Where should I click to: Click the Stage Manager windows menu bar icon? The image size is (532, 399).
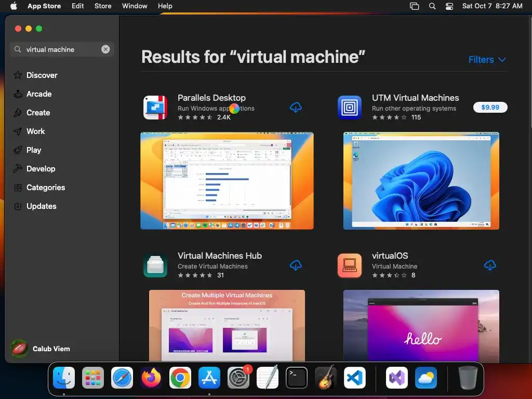click(414, 6)
